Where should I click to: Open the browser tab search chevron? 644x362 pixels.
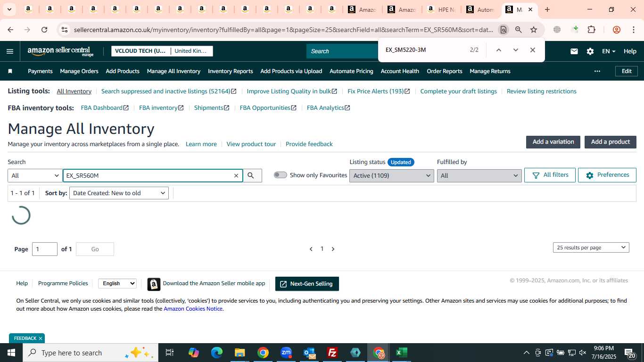tap(9, 9)
